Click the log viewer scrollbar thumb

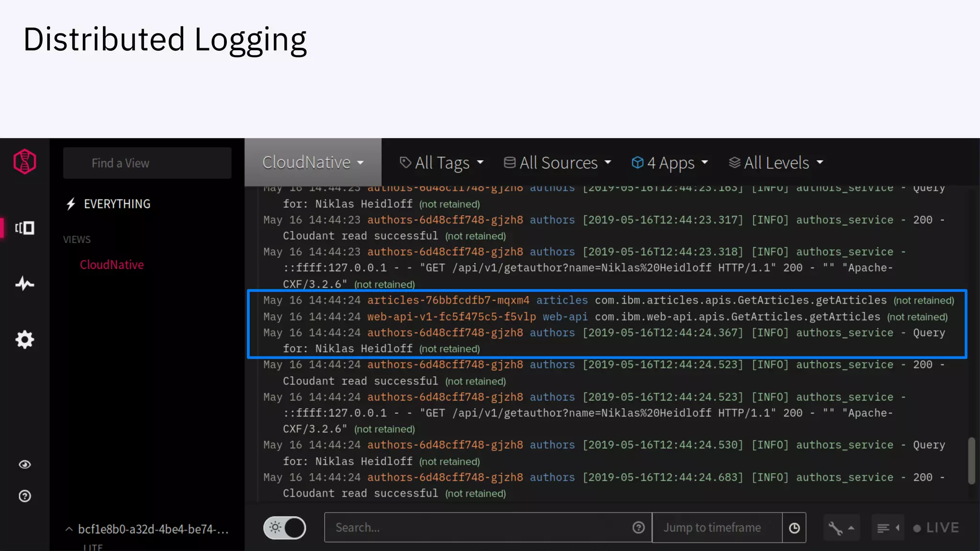(971, 461)
